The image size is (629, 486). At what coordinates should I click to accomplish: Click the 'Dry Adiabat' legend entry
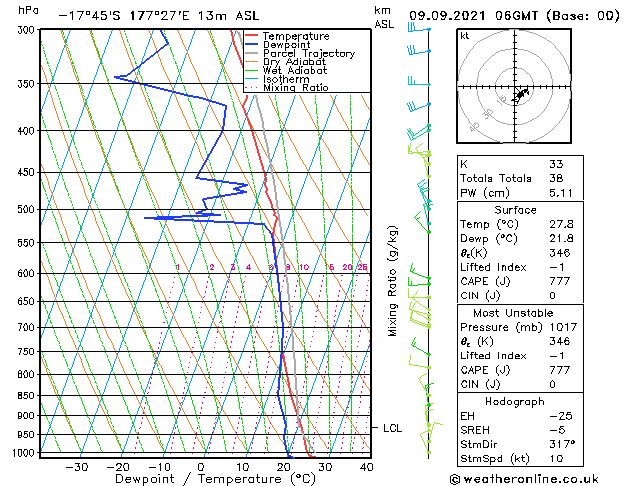(294, 62)
